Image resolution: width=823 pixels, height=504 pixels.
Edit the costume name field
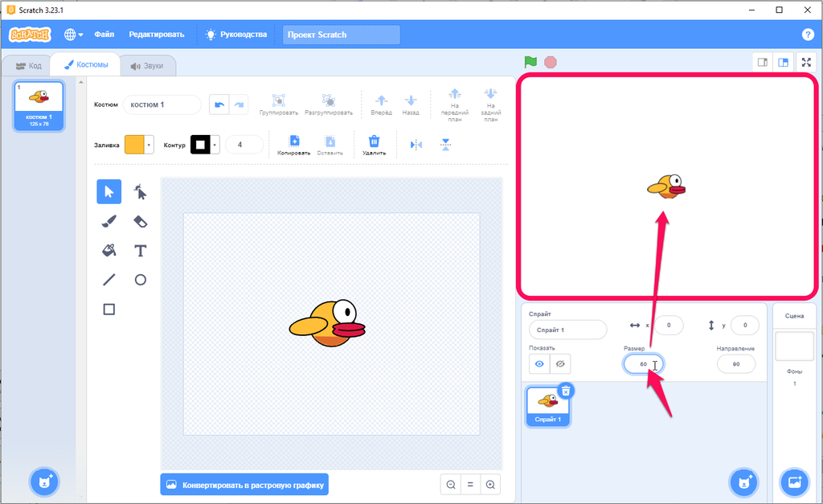[x=162, y=104]
